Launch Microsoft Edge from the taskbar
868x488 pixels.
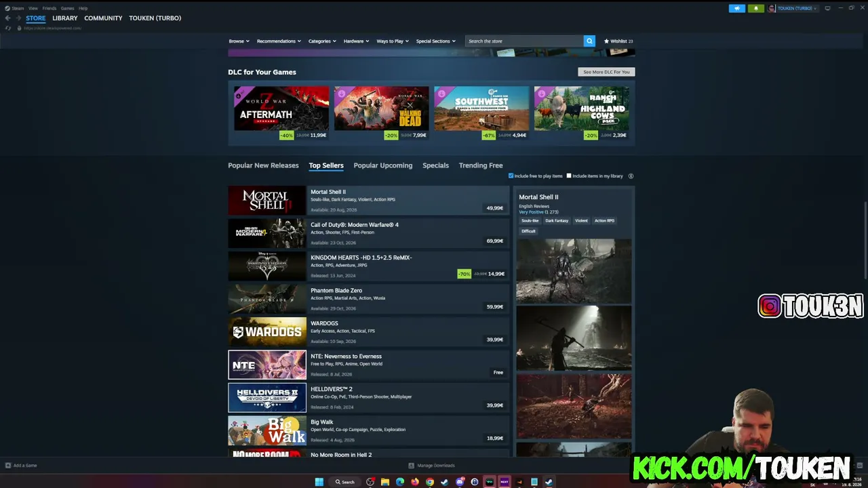point(400,482)
